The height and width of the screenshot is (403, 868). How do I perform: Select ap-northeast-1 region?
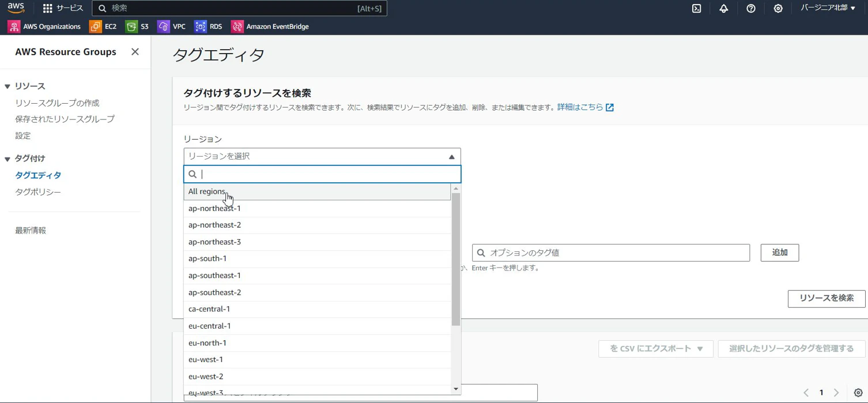click(317, 208)
